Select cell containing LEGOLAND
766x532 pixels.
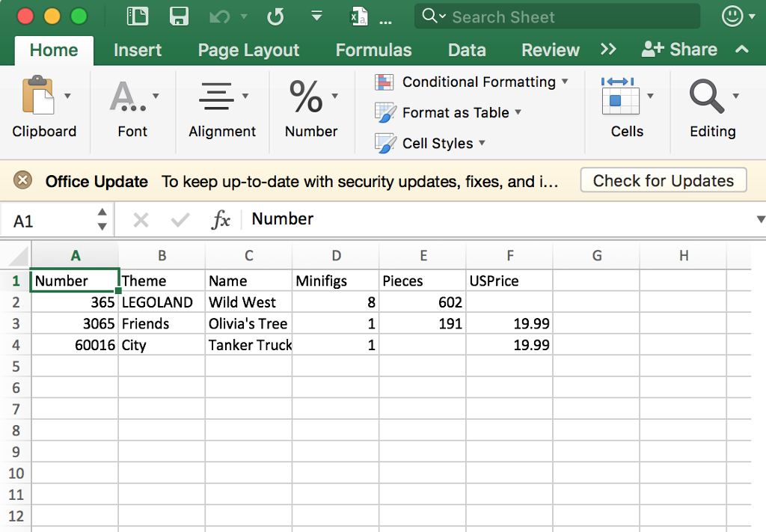pos(162,302)
